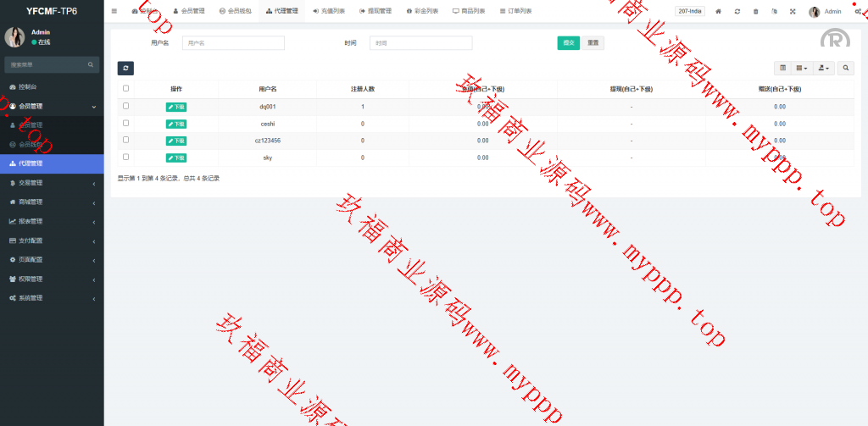The image size is (868, 426).
Task: Check the select-all checkbox in table header
Action: [x=126, y=88]
